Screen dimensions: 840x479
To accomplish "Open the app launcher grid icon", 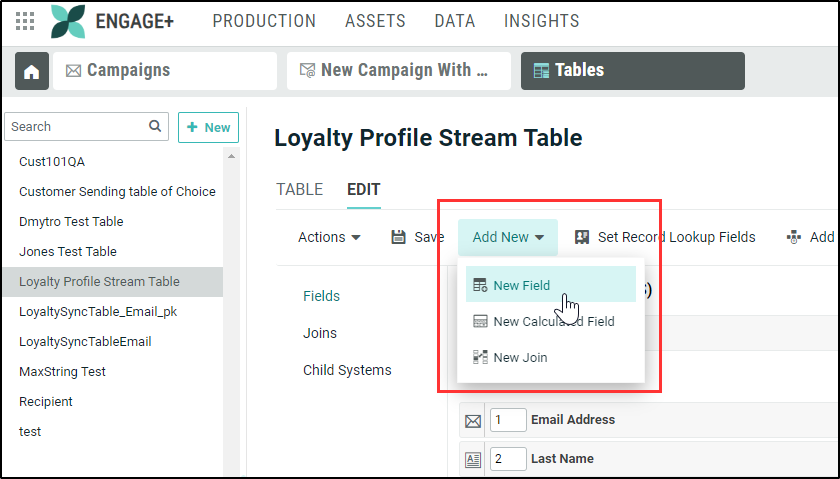I will coord(25,21).
